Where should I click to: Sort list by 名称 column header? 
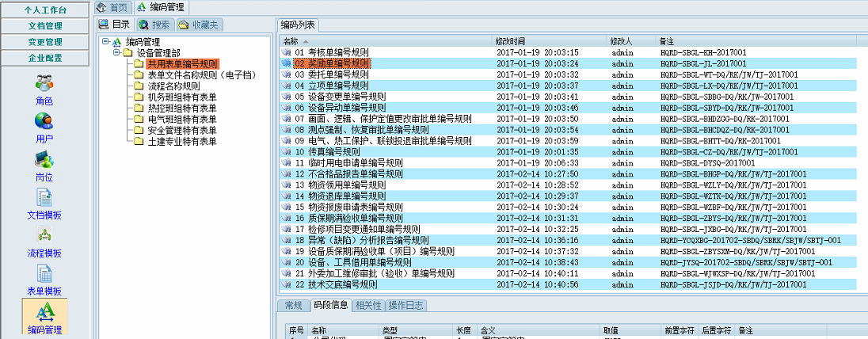pos(291,40)
